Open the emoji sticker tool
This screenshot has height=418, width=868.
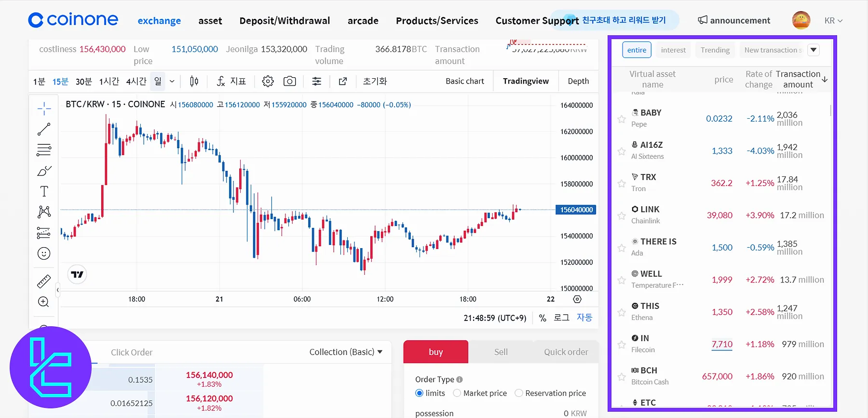[x=44, y=253]
